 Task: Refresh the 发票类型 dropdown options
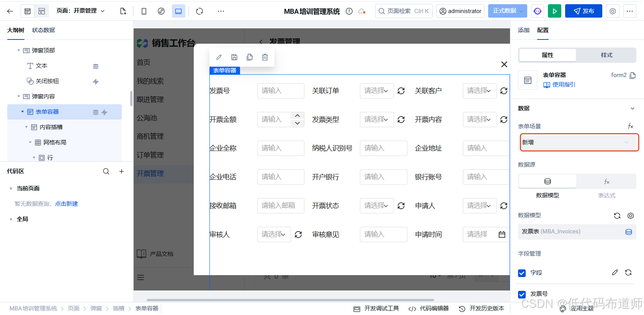pos(401,120)
